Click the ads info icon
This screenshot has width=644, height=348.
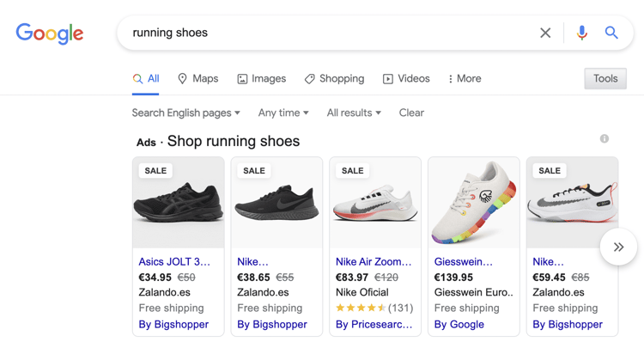605,138
